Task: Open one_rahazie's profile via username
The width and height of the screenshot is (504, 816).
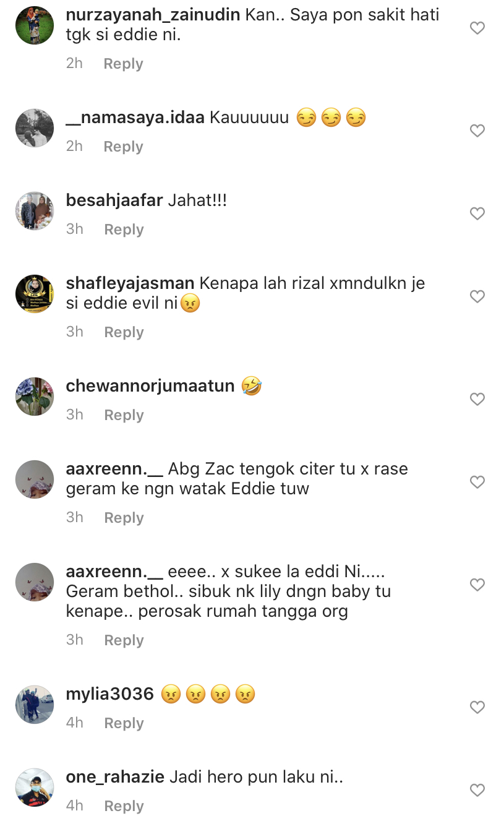Action: click(x=115, y=777)
